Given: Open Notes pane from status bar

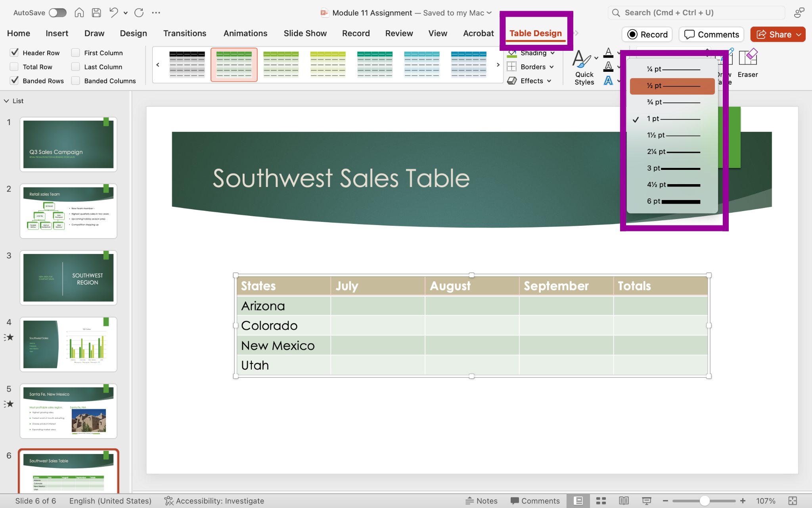Looking at the screenshot, I should click(481, 501).
